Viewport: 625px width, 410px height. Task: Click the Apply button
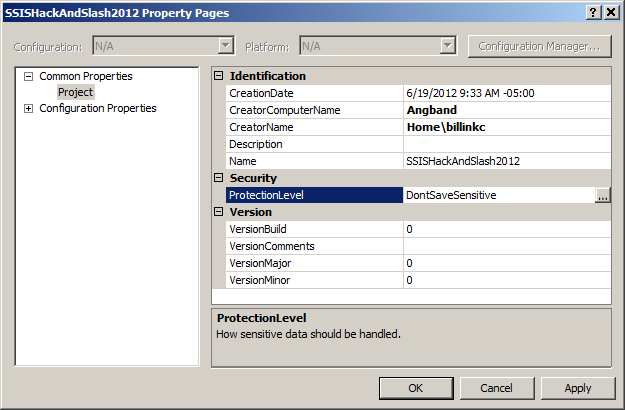coord(578,388)
